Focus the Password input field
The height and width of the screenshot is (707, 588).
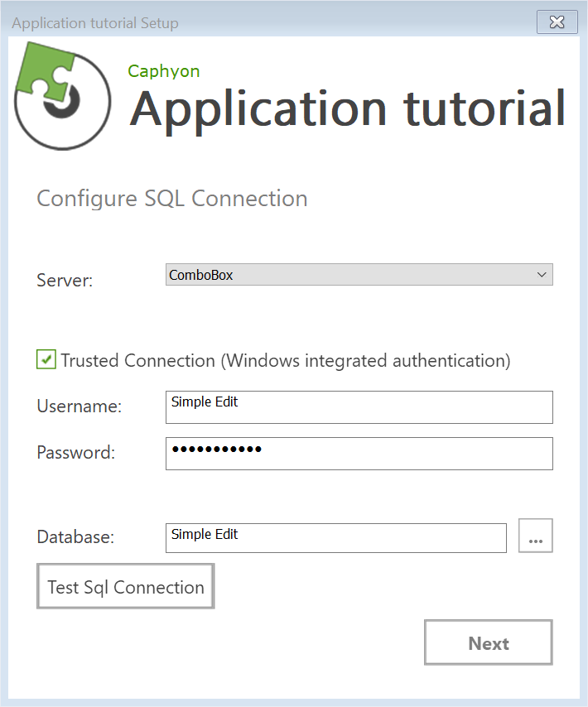click(359, 454)
